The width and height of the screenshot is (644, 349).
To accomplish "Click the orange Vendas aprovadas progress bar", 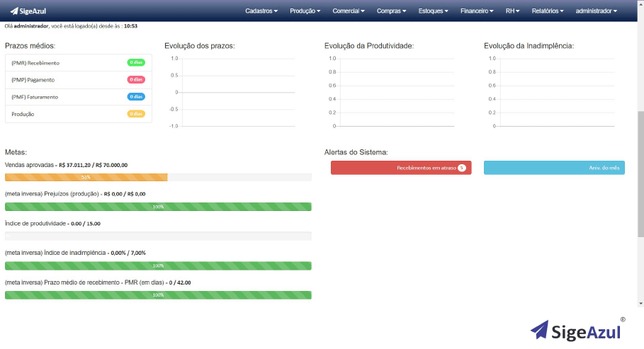I will tap(86, 177).
